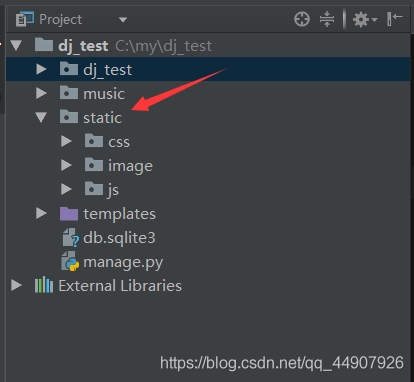Image resolution: width=414 pixels, height=382 pixels.
Task: Collapse the static folder
Action: tap(41, 117)
